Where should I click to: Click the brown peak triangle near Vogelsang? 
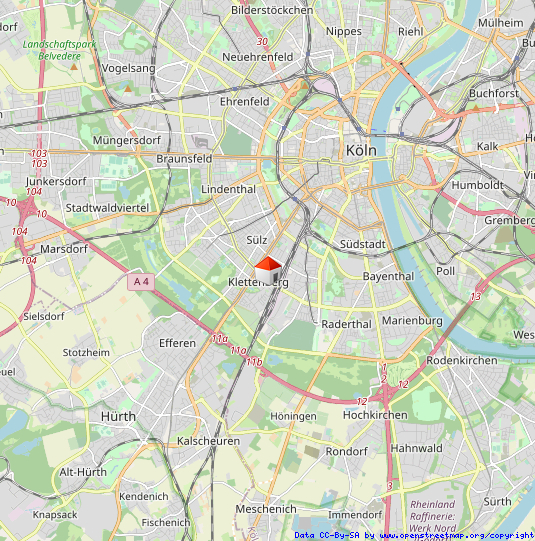coord(128,89)
